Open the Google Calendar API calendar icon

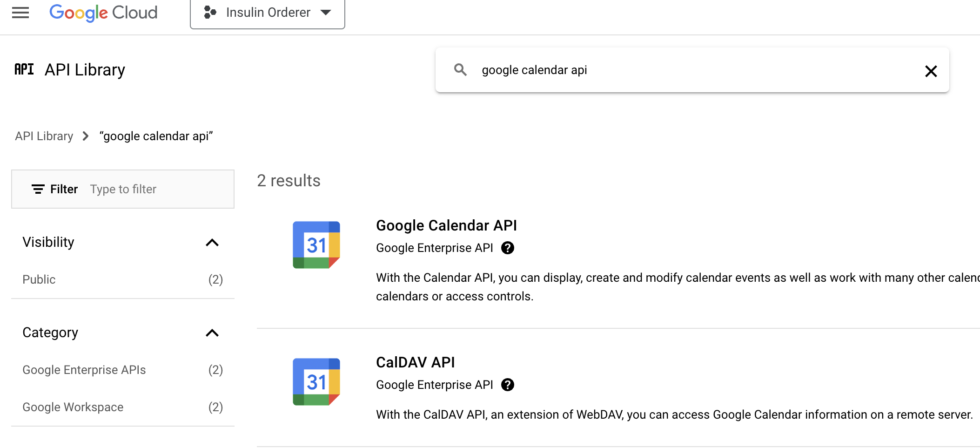[x=317, y=244]
